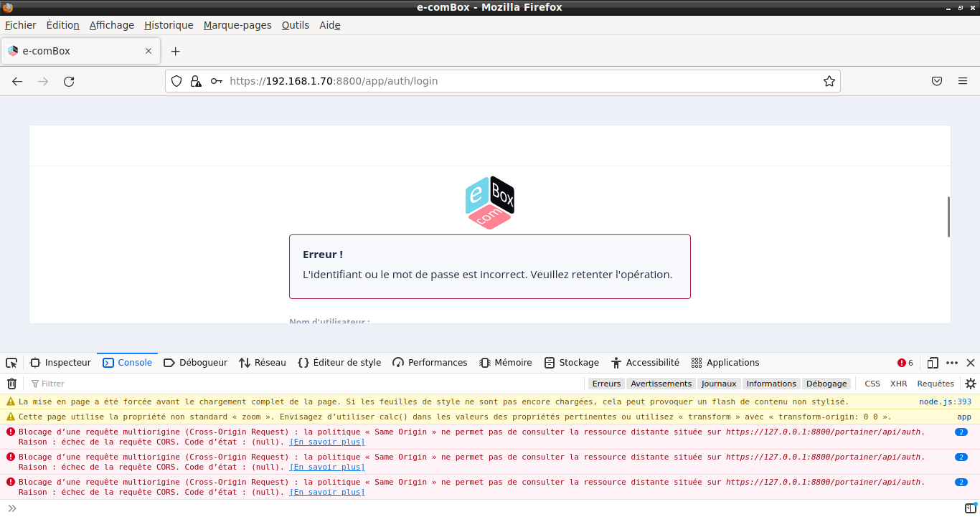Show the padlock connection security info
Screen dimensions: 980x532
[196, 81]
